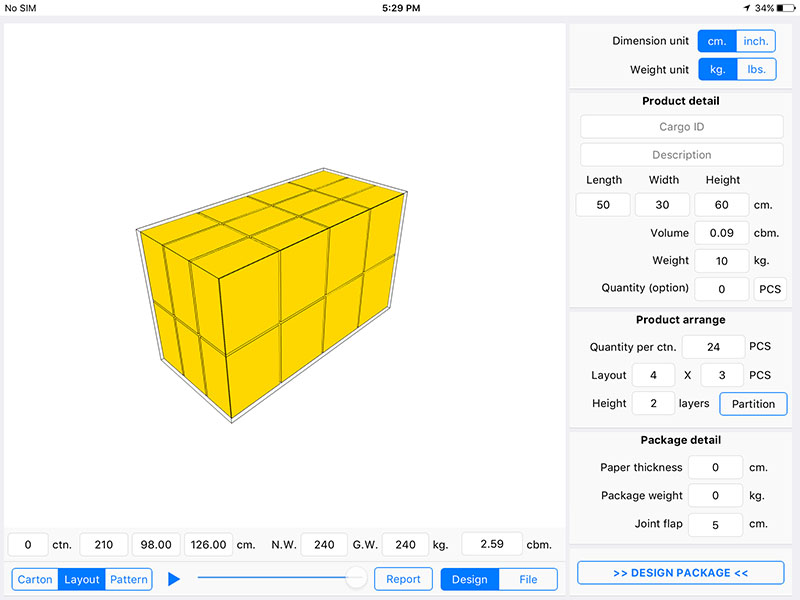Open the Report
The height and width of the screenshot is (600, 800).
pos(403,579)
